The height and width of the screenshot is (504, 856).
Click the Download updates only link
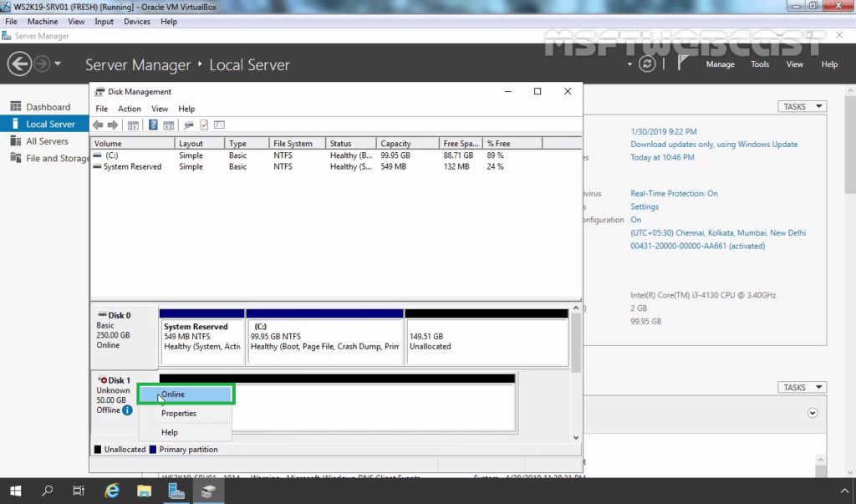714,144
